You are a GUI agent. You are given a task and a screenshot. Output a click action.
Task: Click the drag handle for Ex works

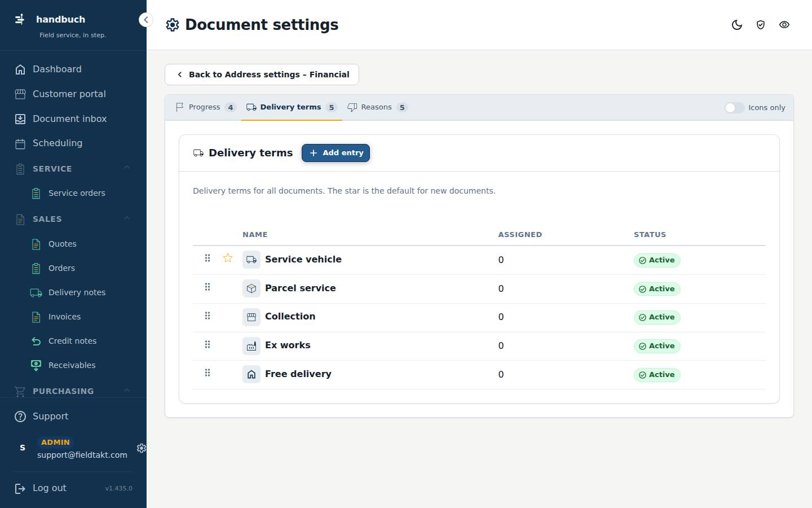point(208,344)
